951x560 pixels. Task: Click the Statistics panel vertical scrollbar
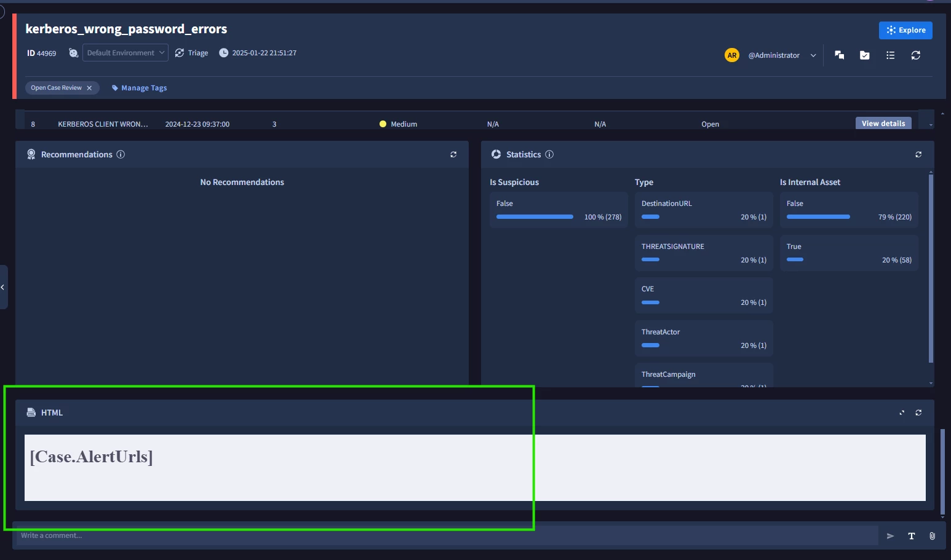tap(931, 269)
